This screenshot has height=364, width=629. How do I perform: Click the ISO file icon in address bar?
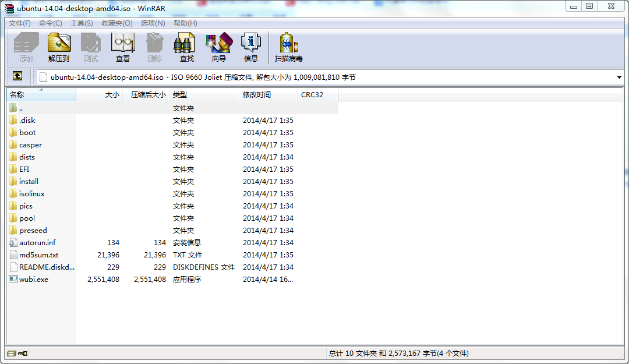[43, 77]
